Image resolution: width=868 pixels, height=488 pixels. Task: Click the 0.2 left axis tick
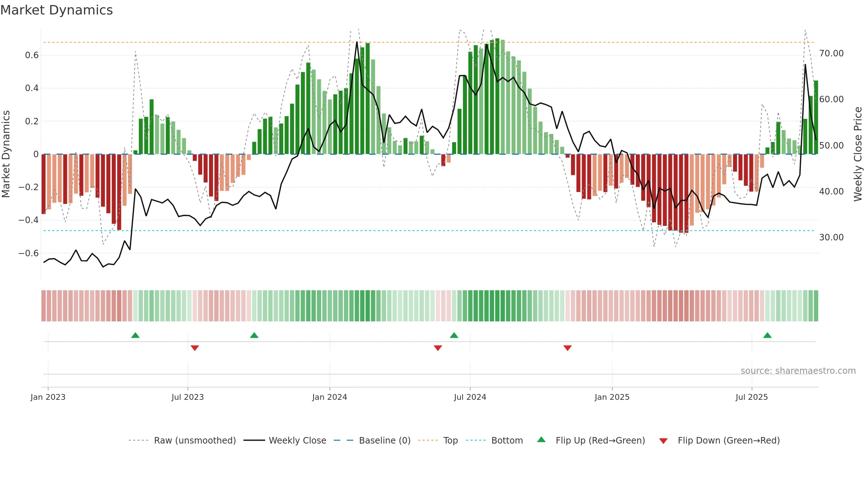pyautogui.click(x=32, y=121)
